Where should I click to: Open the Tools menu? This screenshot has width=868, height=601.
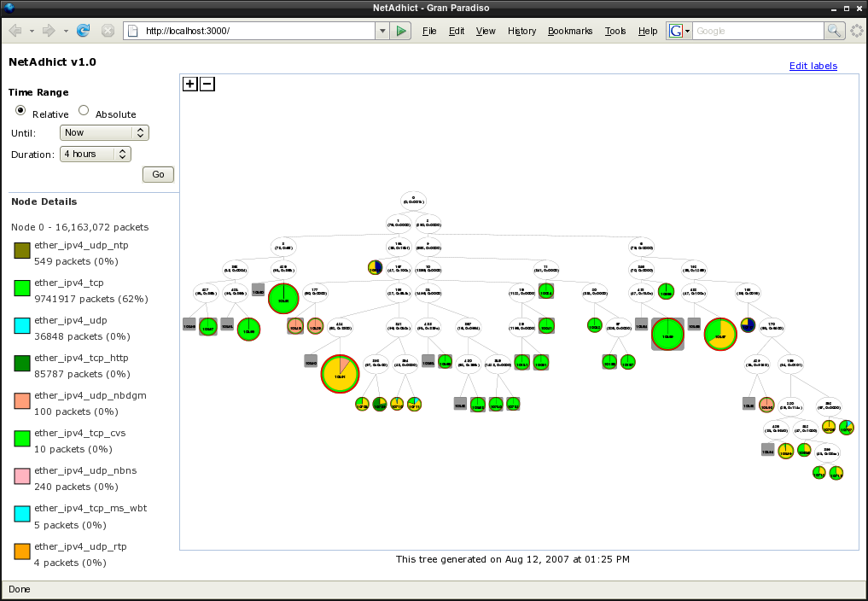tap(615, 31)
